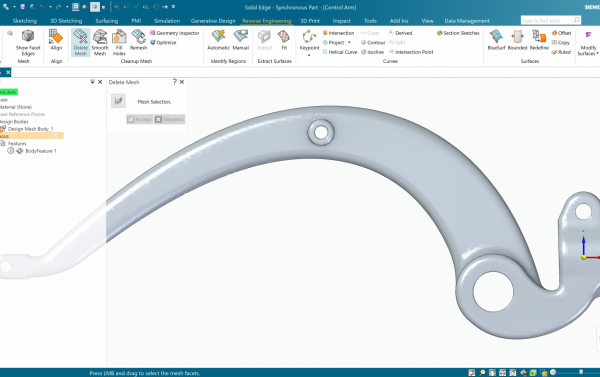
Task: Adjust the zoom slider in status bar
Action: click(581, 372)
